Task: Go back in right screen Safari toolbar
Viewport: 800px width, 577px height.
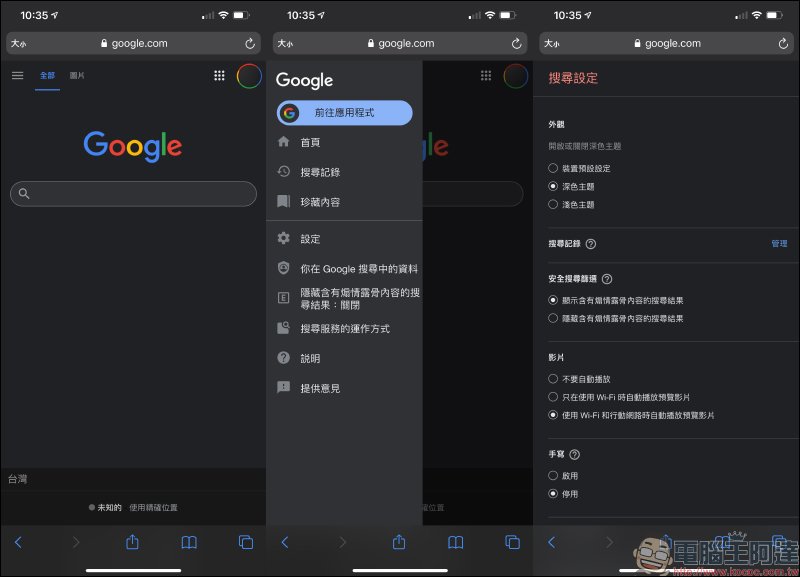Action: click(552, 542)
